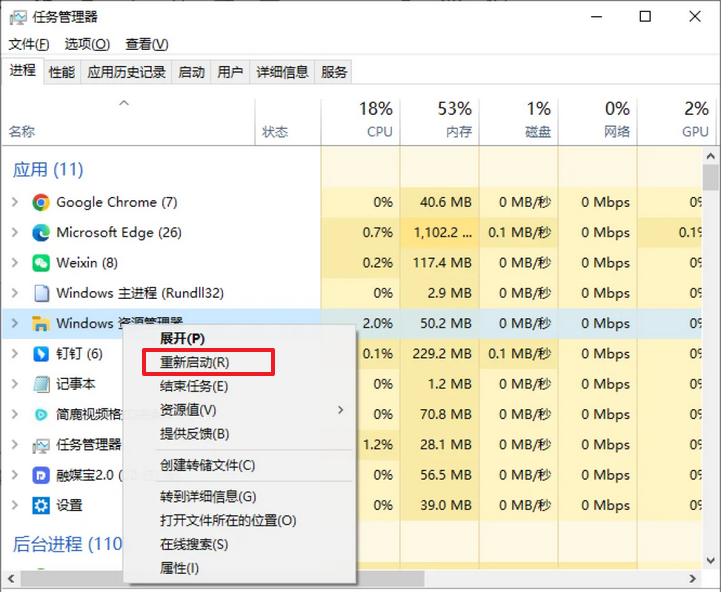Expand the 融媒宝2.0 process row
This screenshot has width=721, height=592.
tap(15, 475)
